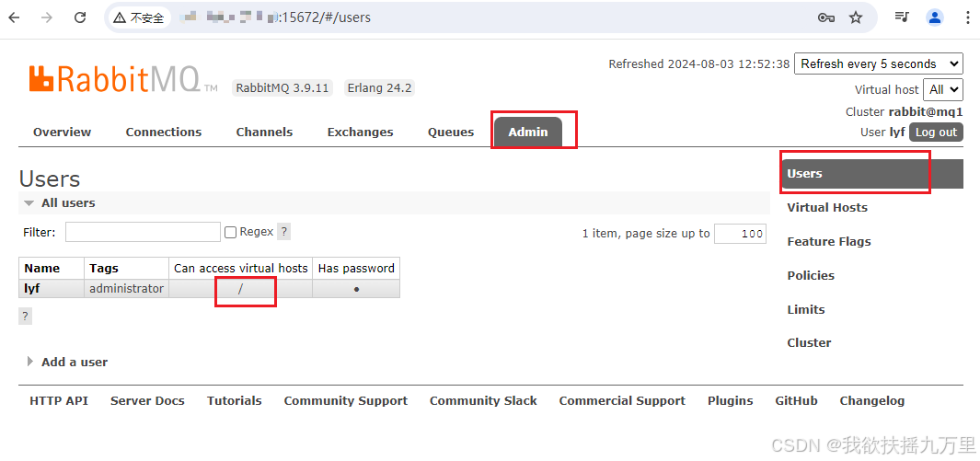The height and width of the screenshot is (461, 980).
Task: Switch to the Connections tab
Action: (x=164, y=132)
